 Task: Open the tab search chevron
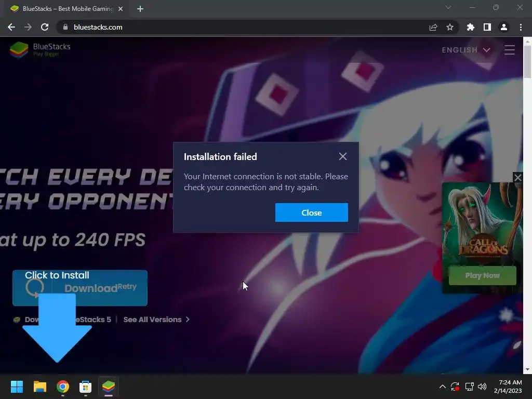pyautogui.click(x=448, y=7)
